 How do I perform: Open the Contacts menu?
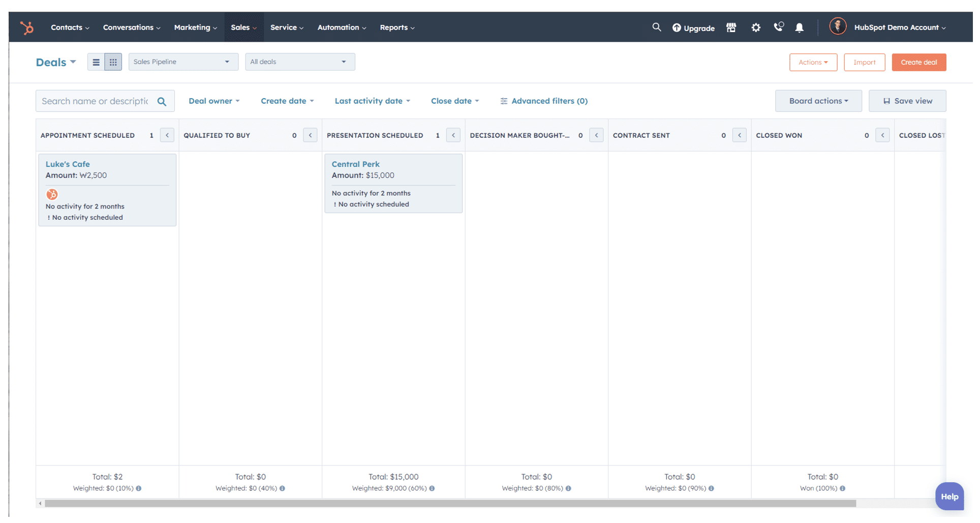[70, 27]
